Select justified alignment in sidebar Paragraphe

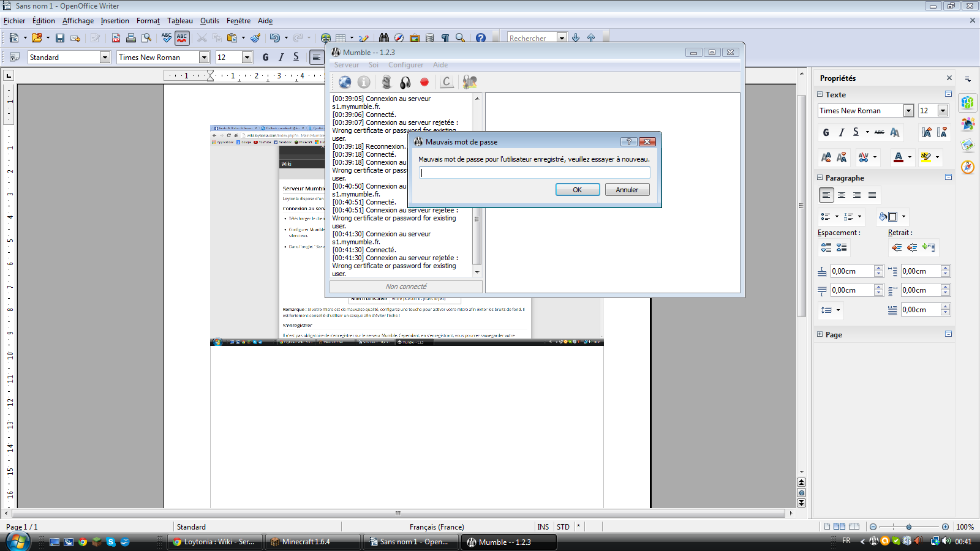[x=872, y=195]
